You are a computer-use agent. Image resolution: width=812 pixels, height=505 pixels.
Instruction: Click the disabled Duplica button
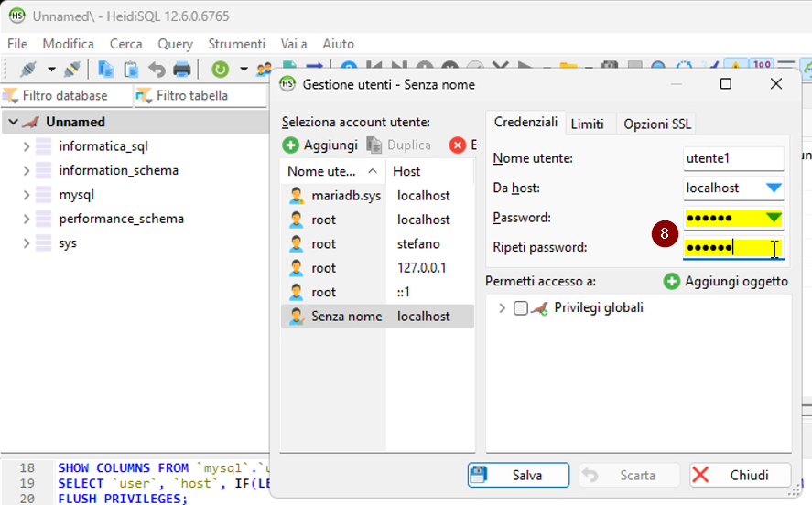399,145
